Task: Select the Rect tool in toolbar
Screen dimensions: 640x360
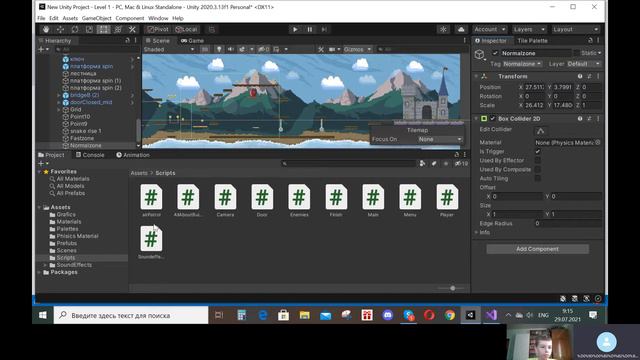Action: coord(103,29)
